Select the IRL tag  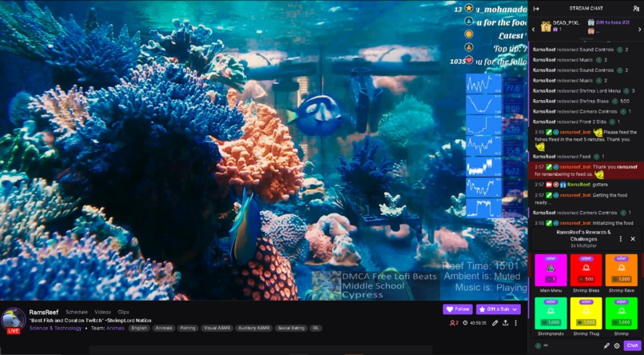point(316,329)
